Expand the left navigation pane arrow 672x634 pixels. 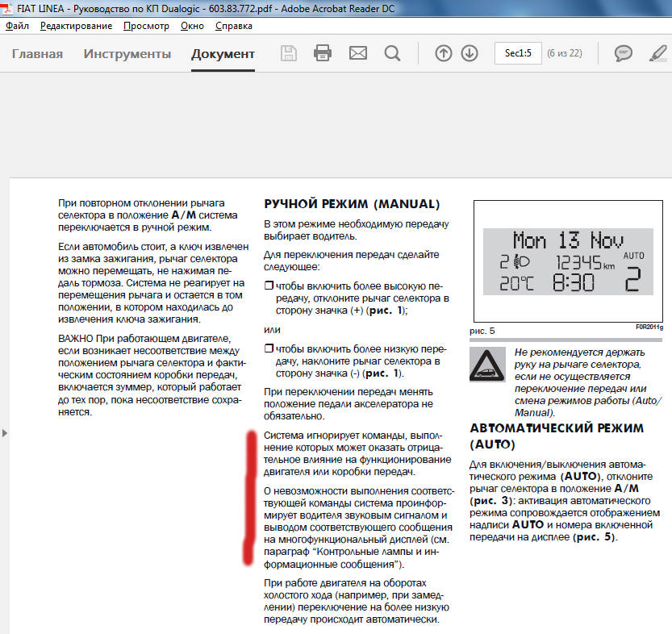5,433
